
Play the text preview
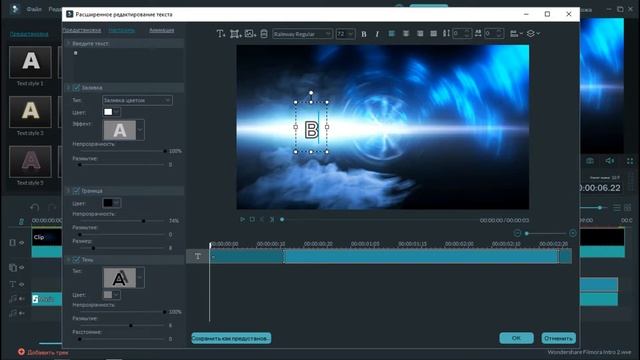[242, 220]
